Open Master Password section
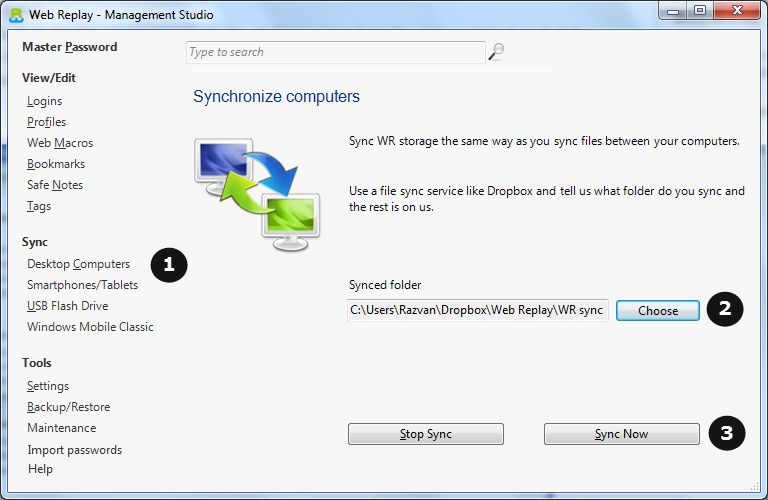The width and height of the screenshot is (768, 500). [x=70, y=47]
